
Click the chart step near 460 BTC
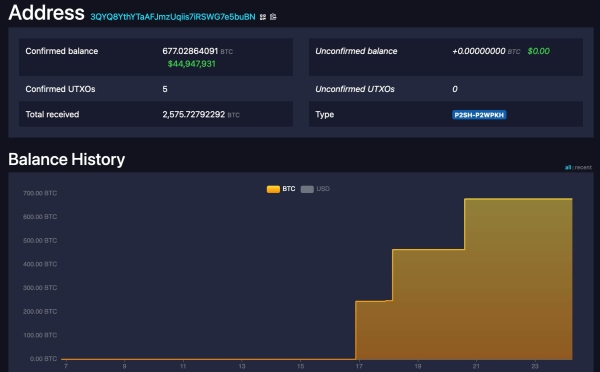click(x=428, y=250)
